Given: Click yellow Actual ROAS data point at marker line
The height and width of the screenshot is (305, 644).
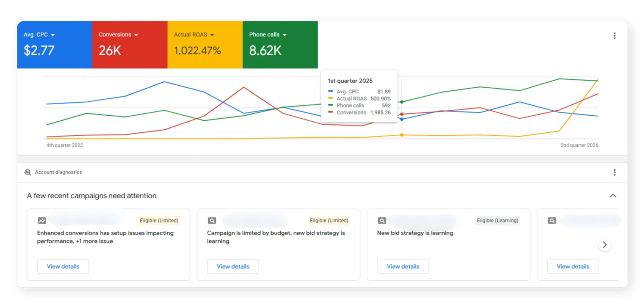Looking at the screenshot, I should (x=402, y=135).
